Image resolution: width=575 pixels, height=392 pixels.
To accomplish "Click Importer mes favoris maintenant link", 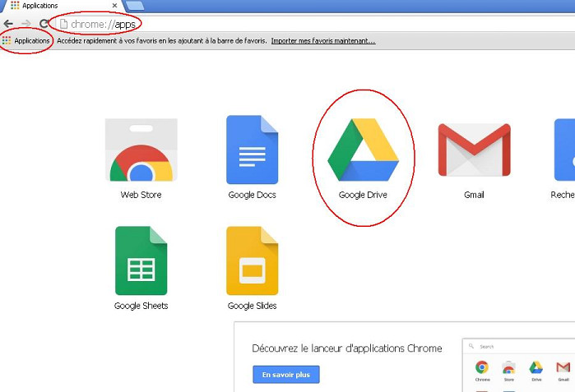I will pyautogui.click(x=323, y=40).
